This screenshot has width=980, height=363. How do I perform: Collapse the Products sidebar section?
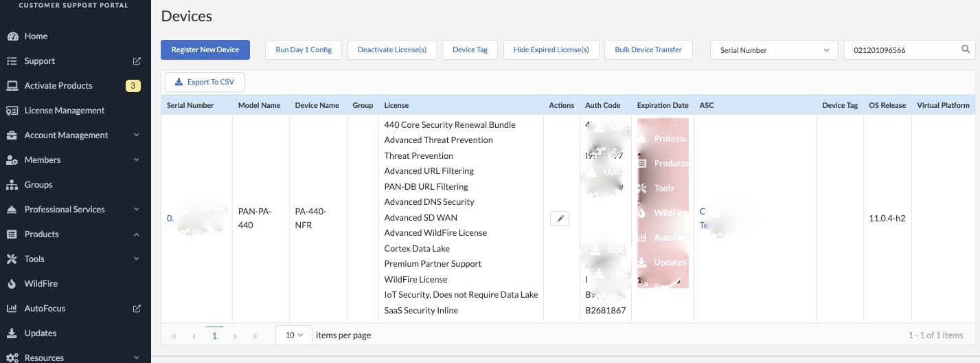136,234
